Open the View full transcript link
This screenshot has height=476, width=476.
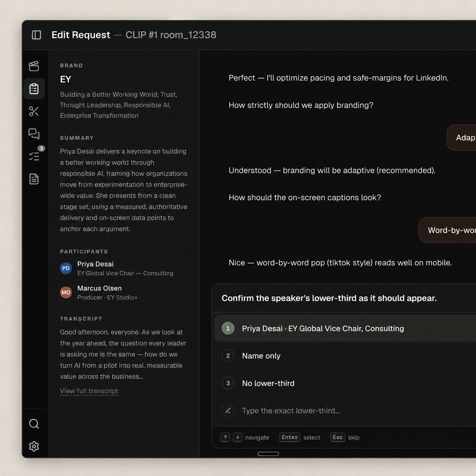(x=89, y=391)
